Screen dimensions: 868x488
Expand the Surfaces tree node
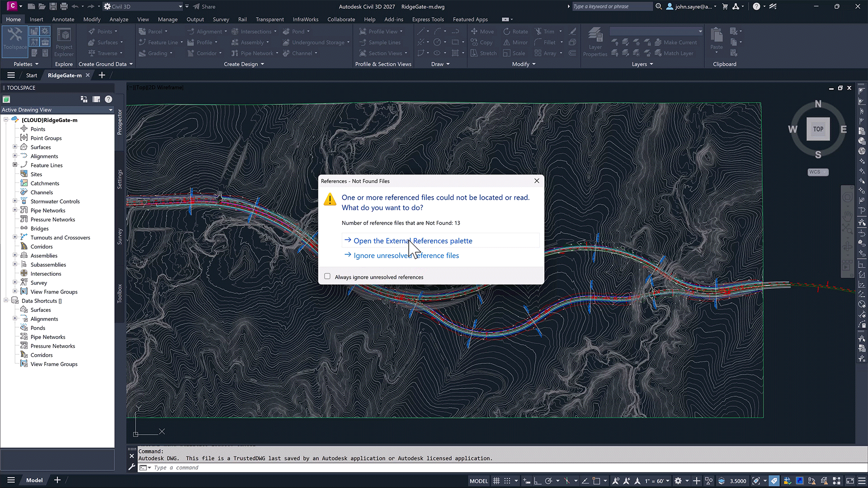click(15, 147)
